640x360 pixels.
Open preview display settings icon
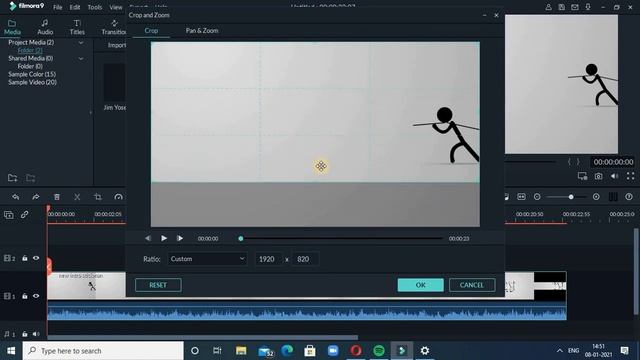582,176
